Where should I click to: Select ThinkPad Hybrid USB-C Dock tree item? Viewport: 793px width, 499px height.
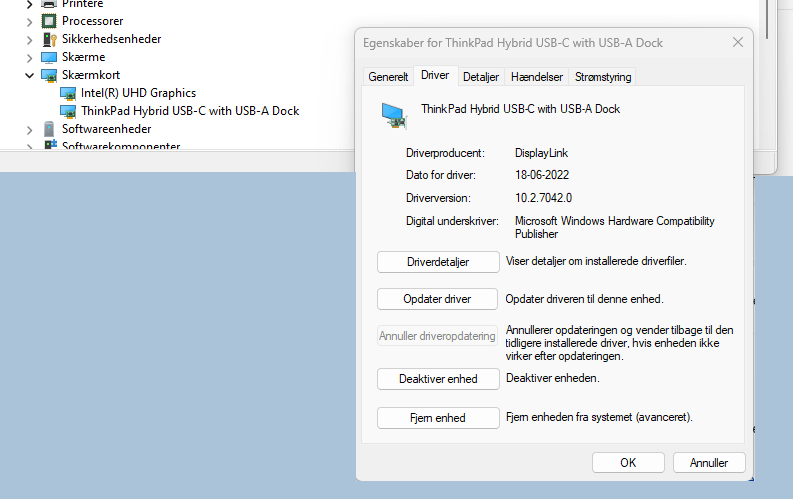pyautogui.click(x=190, y=111)
